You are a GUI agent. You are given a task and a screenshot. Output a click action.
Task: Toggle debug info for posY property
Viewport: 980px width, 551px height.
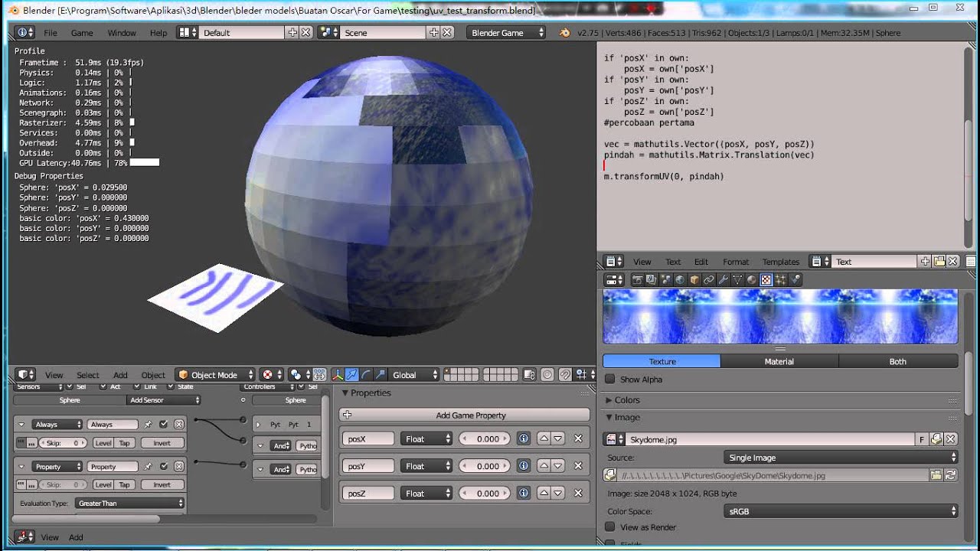coord(524,466)
